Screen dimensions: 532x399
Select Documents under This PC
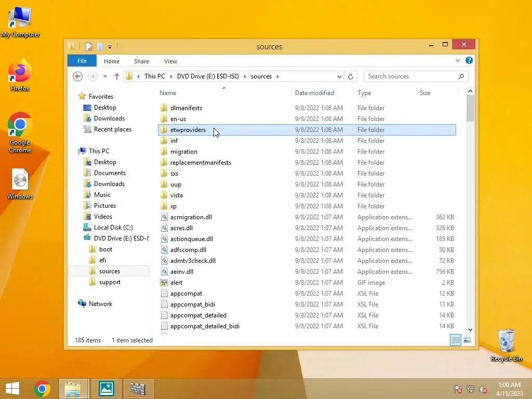tap(110, 172)
